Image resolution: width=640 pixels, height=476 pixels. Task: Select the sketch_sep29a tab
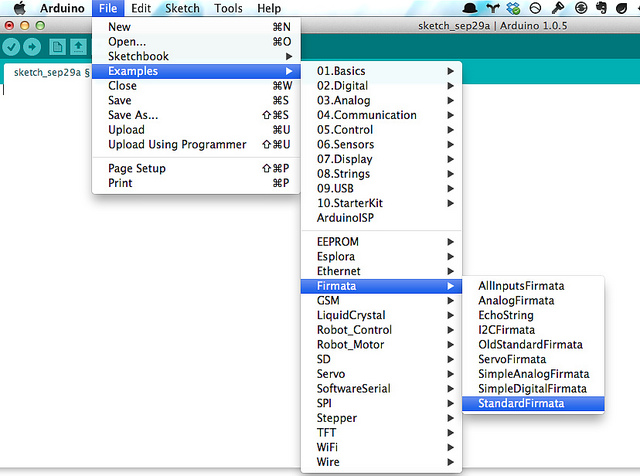tap(51, 73)
